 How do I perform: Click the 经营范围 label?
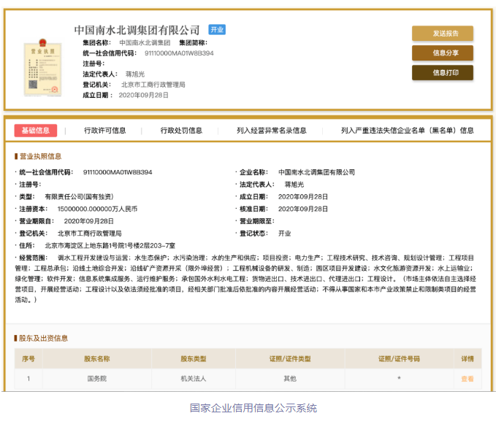click(x=33, y=258)
